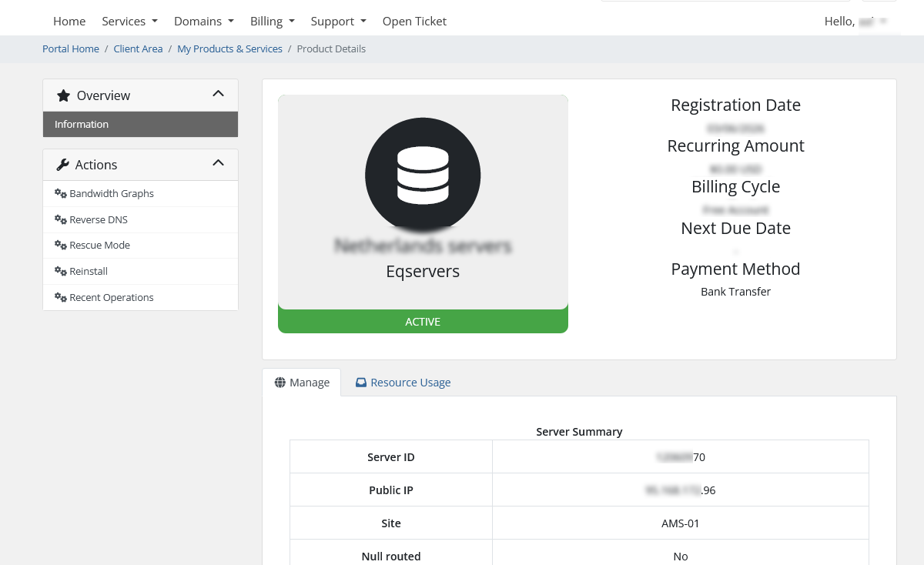This screenshot has width=924, height=565.
Task: Open Reinstall action
Action: (140, 271)
